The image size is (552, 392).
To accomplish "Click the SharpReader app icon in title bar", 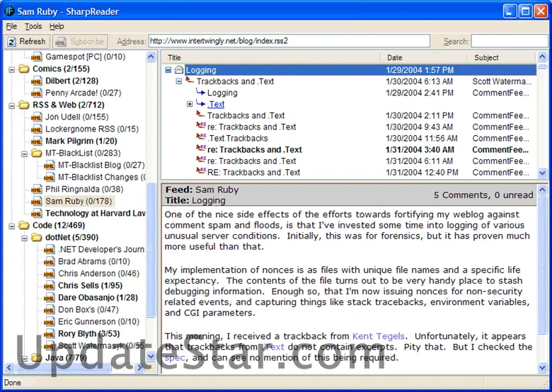I will pos(9,11).
